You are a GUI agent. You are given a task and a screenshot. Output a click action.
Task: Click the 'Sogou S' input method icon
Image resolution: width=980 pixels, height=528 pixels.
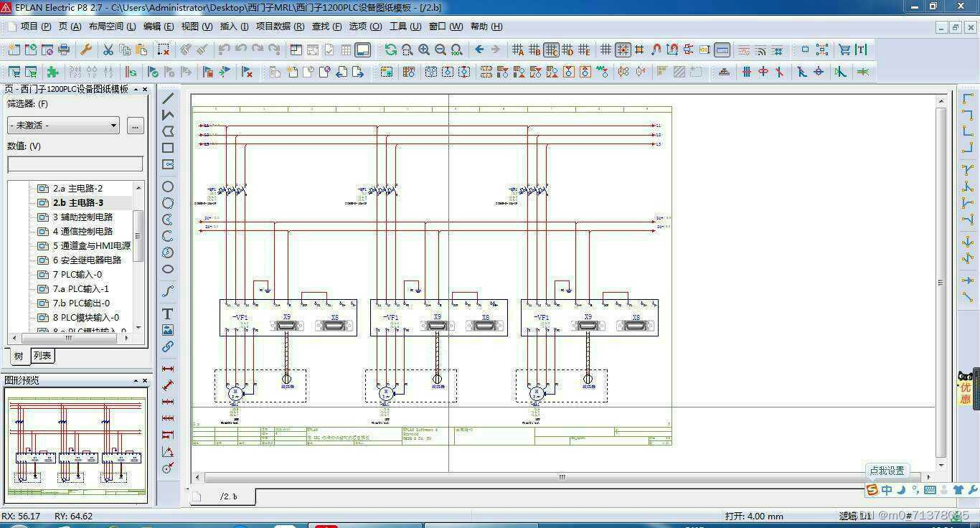(872, 490)
